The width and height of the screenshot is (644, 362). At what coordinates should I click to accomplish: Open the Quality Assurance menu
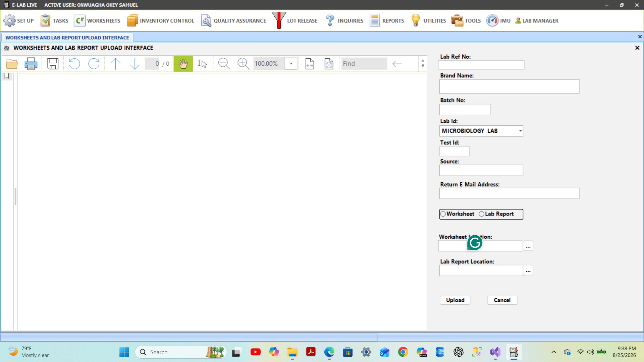(x=233, y=20)
